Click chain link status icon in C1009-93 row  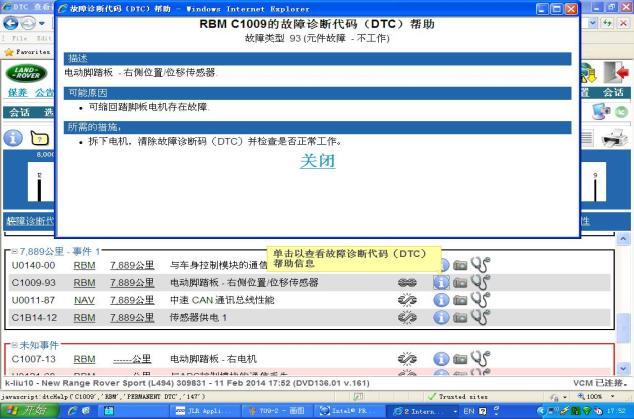click(x=407, y=283)
